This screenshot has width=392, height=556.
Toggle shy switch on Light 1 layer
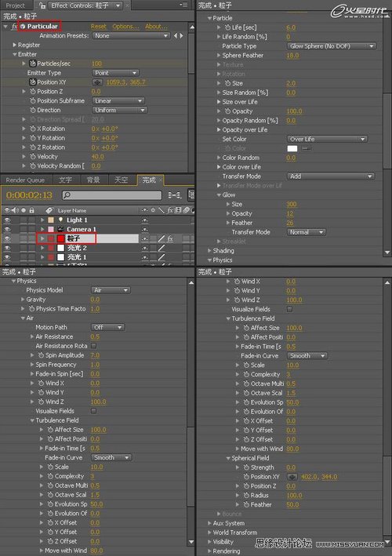tap(144, 220)
